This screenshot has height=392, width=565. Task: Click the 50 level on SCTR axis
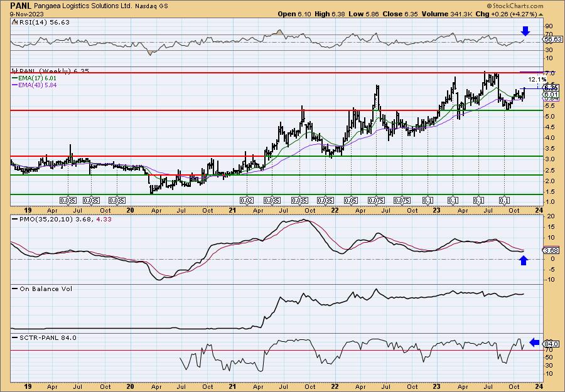coord(549,358)
